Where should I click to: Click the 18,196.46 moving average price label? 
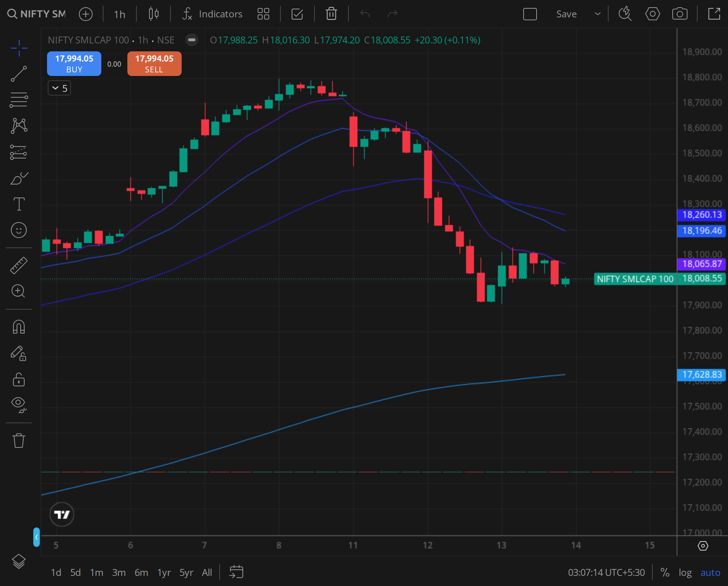(x=702, y=230)
